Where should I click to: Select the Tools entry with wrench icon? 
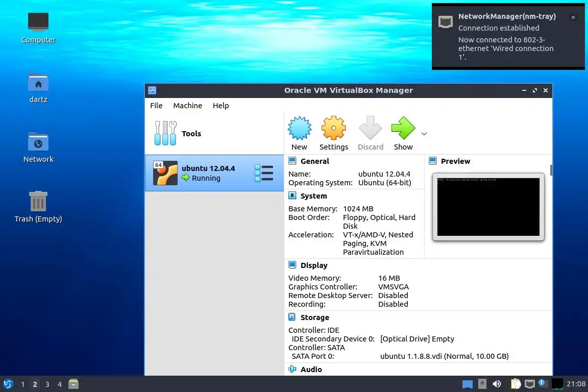pyautogui.click(x=214, y=134)
